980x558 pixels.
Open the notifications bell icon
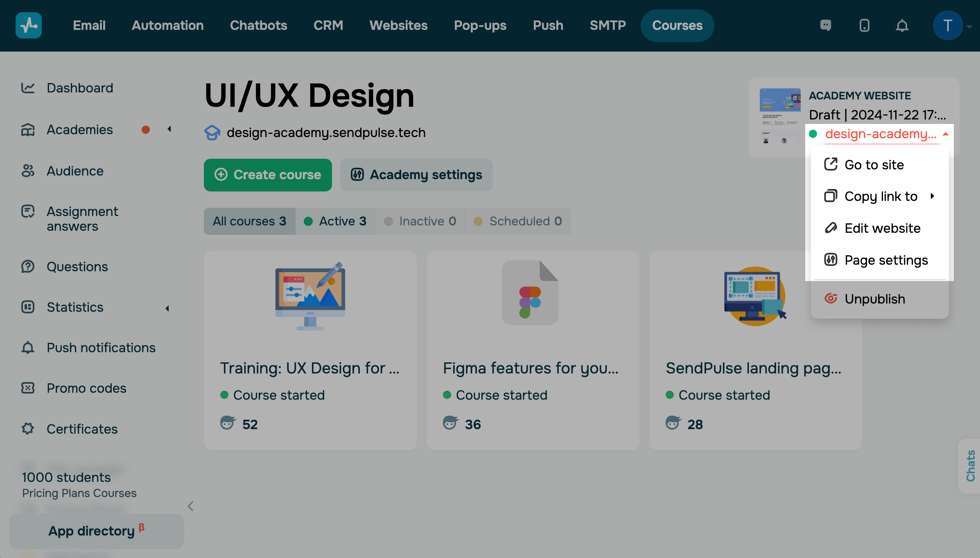[902, 26]
